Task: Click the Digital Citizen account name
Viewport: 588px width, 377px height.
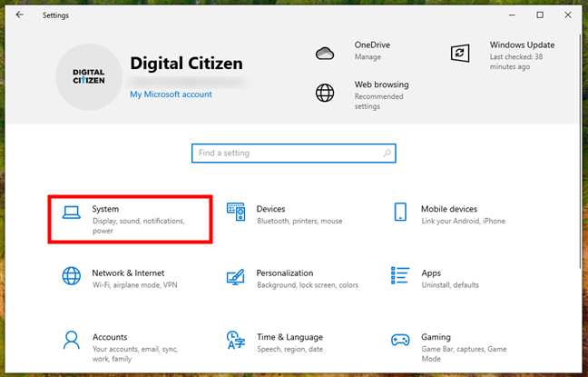Action: (186, 63)
